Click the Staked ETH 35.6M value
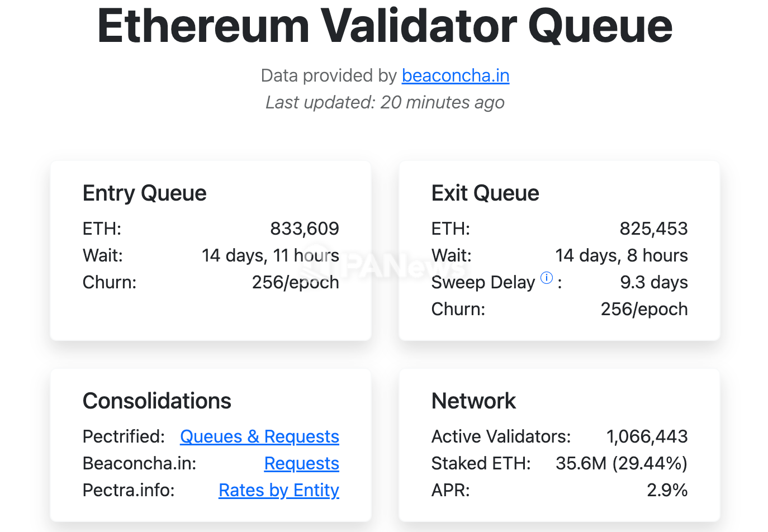 (x=622, y=463)
